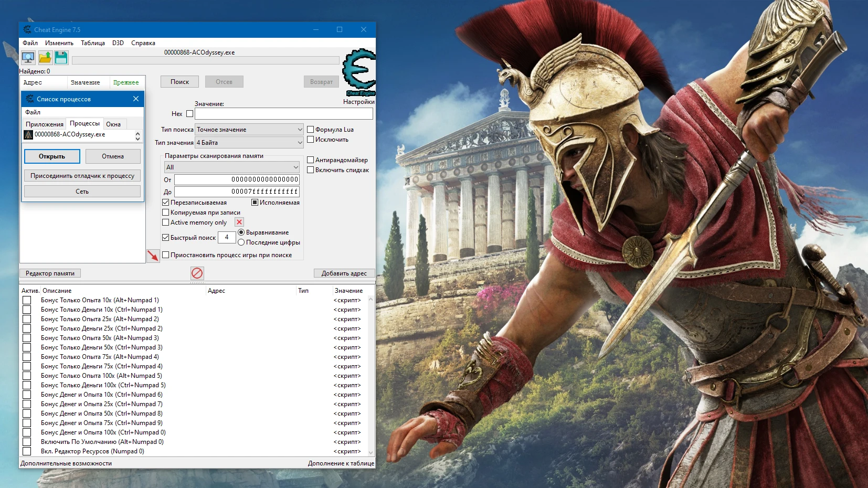Select the Последние цифры radio button
This screenshot has width=868, height=488.
coord(242,242)
